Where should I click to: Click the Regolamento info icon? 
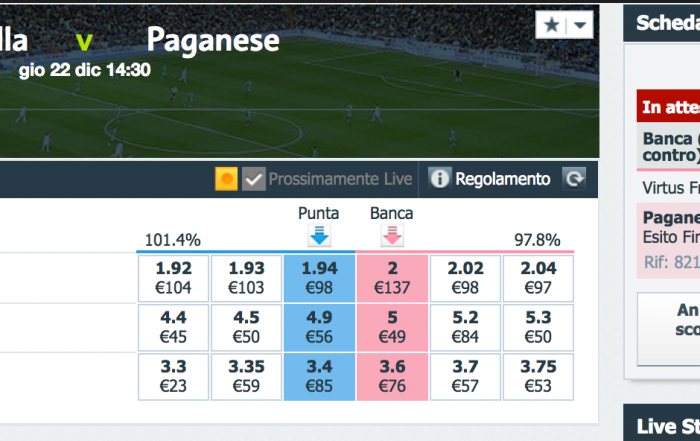[439, 179]
